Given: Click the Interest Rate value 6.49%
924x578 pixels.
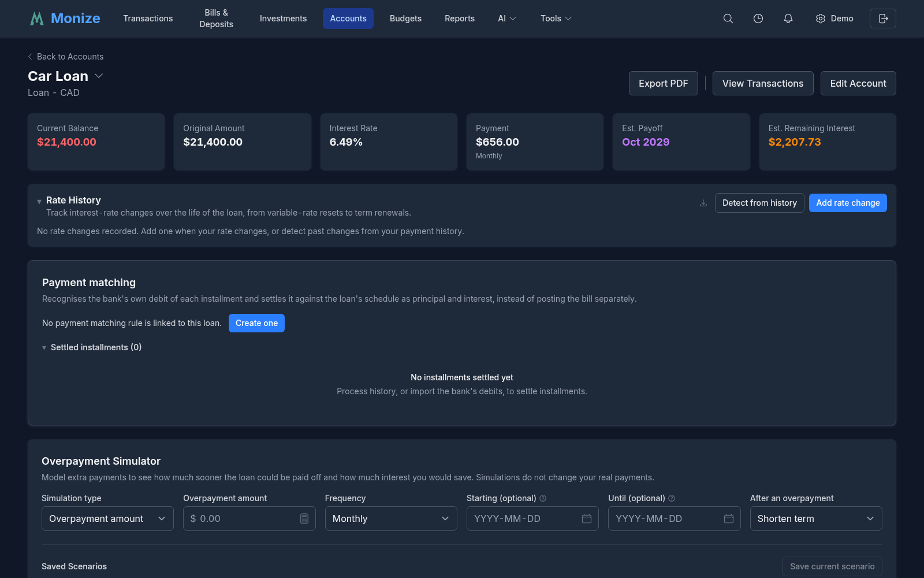Looking at the screenshot, I should pos(346,142).
